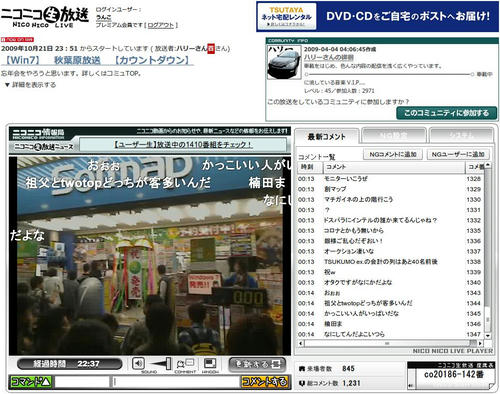The image size is (500, 394).
Task: Adjust the sound volume slider
Action: 160,363
